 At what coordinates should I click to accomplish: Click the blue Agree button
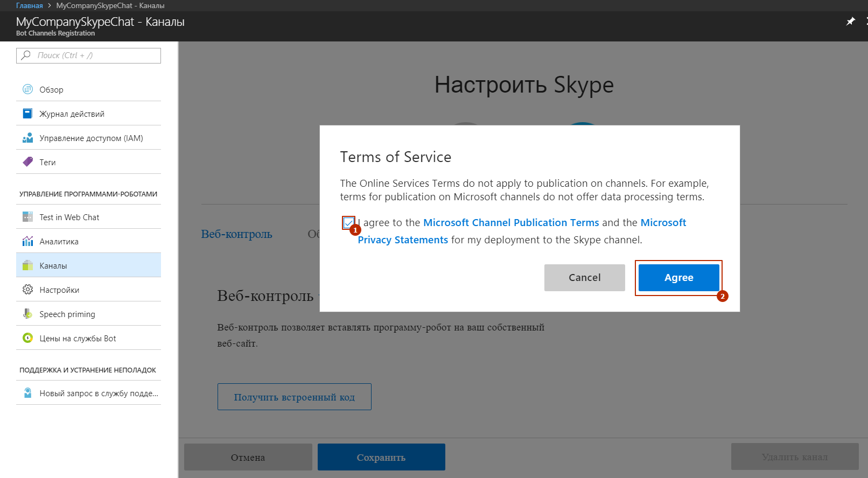678,278
